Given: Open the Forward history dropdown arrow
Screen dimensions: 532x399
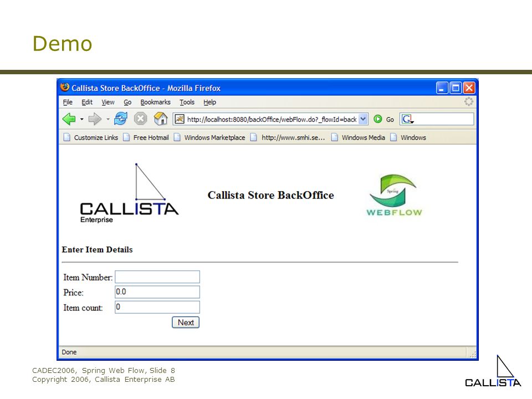Looking at the screenshot, I should pos(108,119).
